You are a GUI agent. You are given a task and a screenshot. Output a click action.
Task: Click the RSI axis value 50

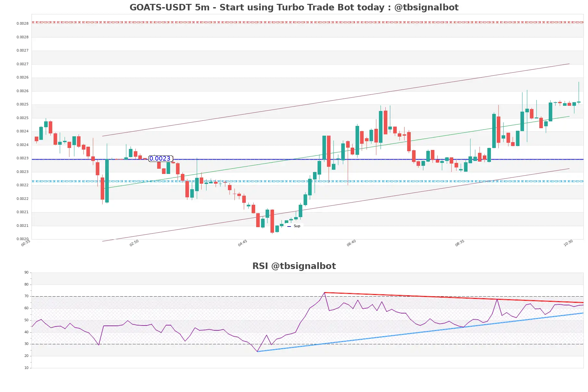click(26, 320)
